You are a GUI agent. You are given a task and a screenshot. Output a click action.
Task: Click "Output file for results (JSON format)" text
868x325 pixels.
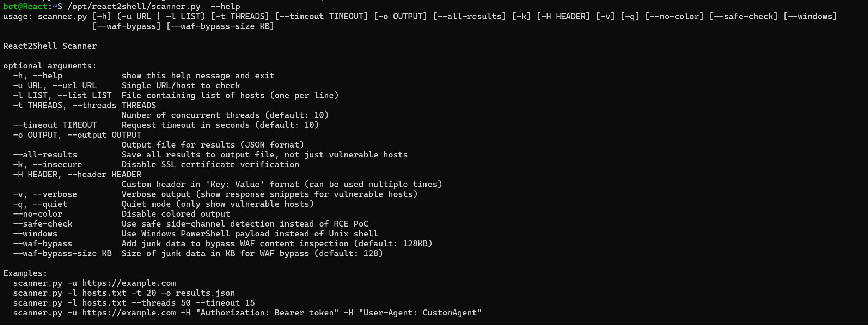click(x=213, y=145)
